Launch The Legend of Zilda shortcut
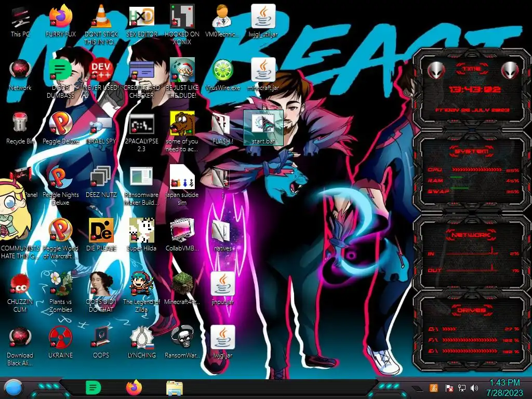Image resolution: width=532 pixels, height=399 pixels. point(141,292)
